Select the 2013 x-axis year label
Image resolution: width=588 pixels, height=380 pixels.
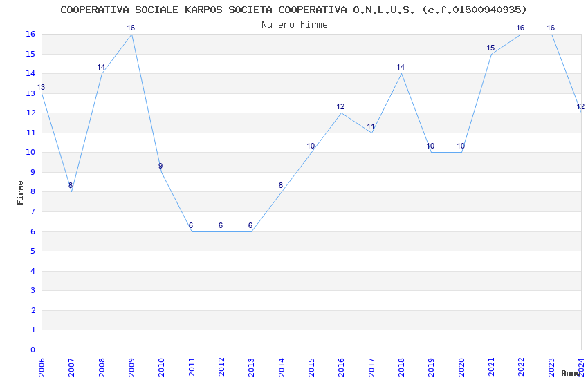click(251, 368)
